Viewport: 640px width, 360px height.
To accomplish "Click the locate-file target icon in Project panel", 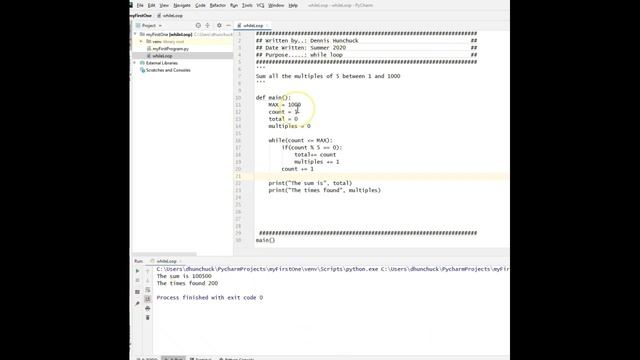I will [198, 25].
